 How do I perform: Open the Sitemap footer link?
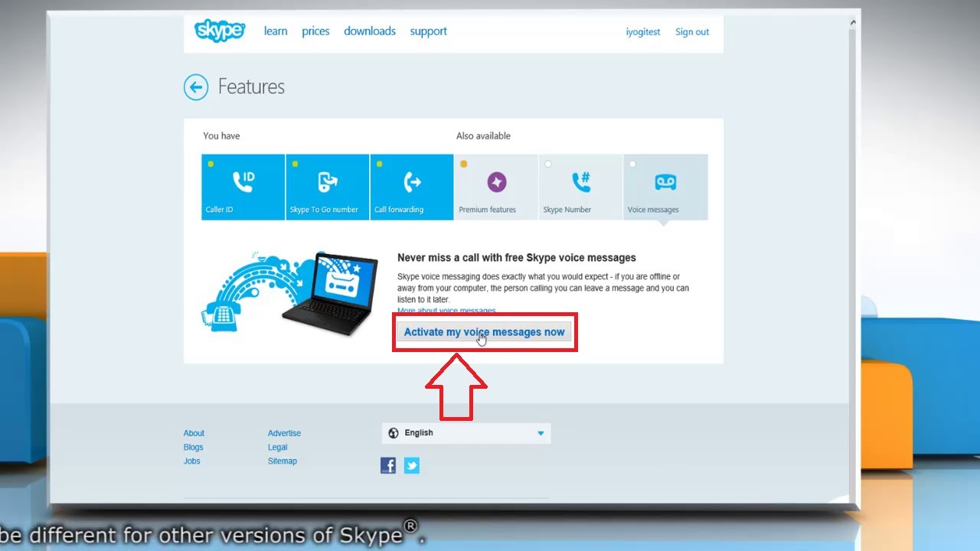point(282,461)
